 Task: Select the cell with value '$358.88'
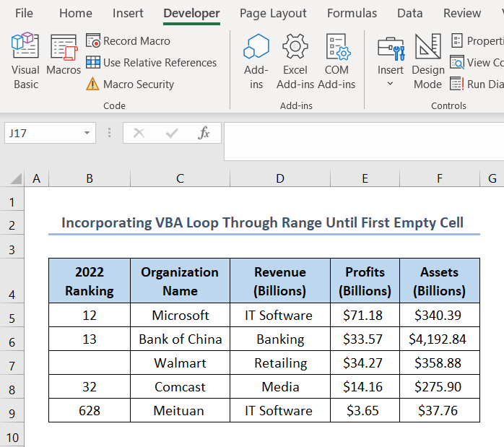point(440,363)
